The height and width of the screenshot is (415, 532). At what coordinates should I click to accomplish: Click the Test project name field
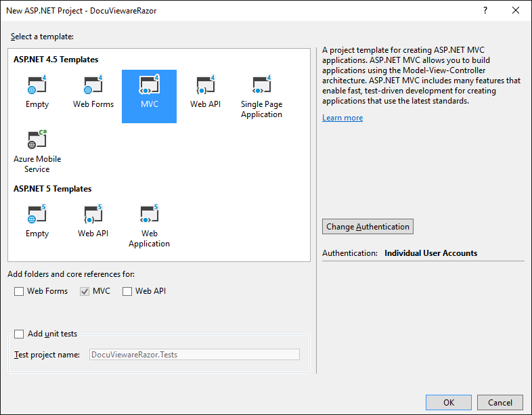pyautogui.click(x=194, y=355)
